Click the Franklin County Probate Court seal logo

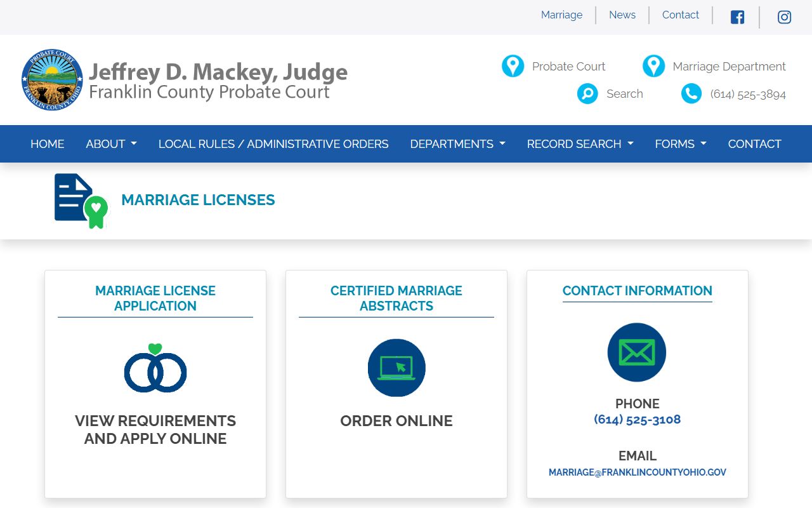(52, 80)
